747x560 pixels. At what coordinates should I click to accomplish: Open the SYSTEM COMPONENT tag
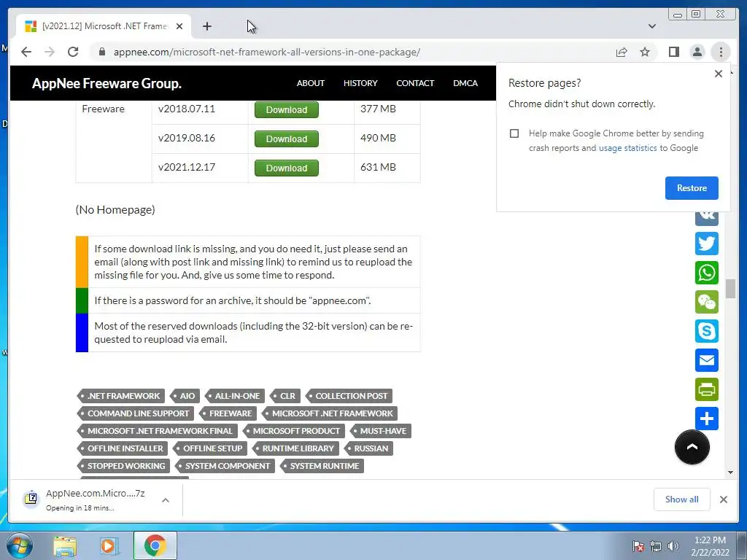point(225,466)
